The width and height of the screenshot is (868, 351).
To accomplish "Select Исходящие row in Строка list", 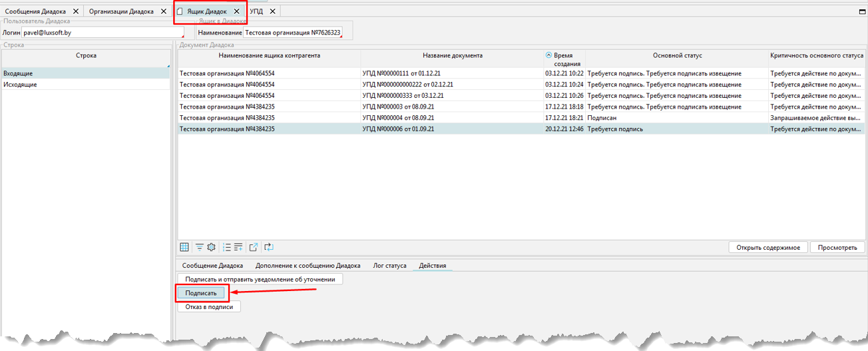I will [20, 85].
